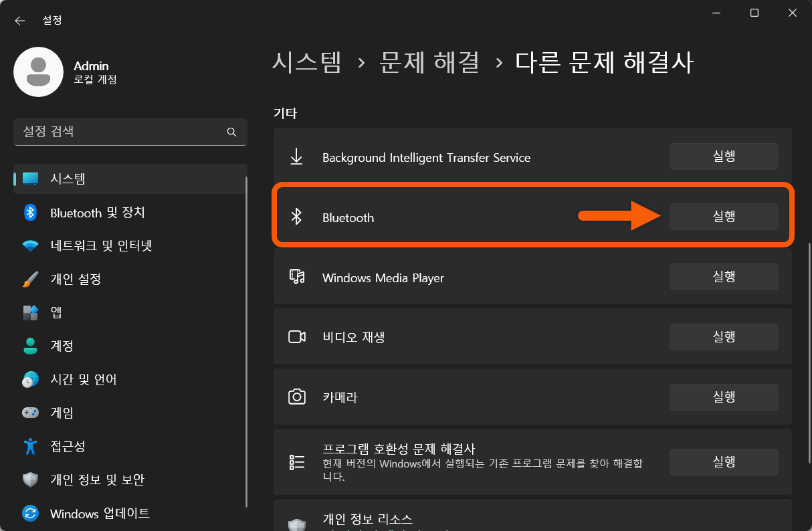Click the magnifier icon in the search box
This screenshot has width=812, height=531.
(x=231, y=132)
